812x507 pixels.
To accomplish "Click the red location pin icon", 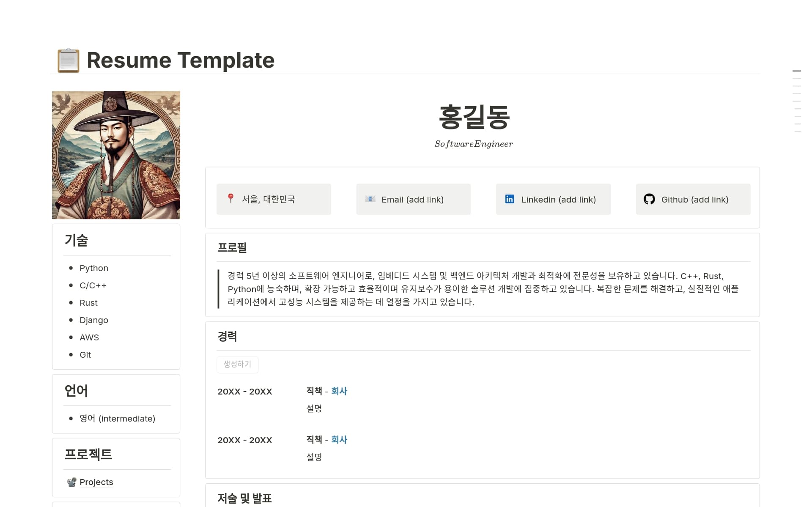I will tap(230, 199).
